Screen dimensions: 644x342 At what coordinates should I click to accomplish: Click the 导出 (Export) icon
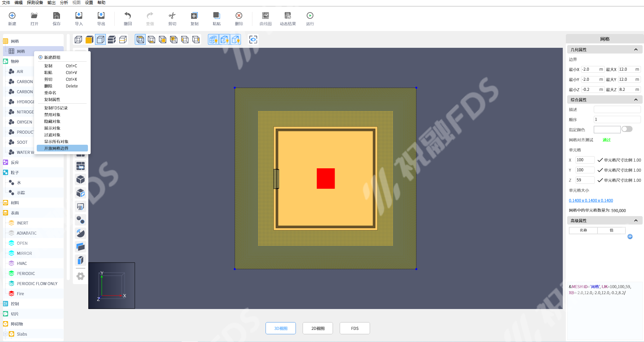(101, 15)
